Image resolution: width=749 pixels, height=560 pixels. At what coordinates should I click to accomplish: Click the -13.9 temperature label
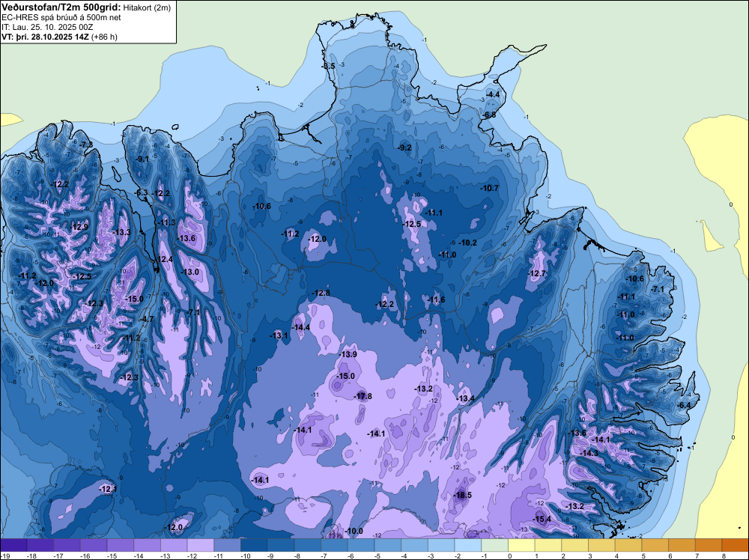[348, 354]
